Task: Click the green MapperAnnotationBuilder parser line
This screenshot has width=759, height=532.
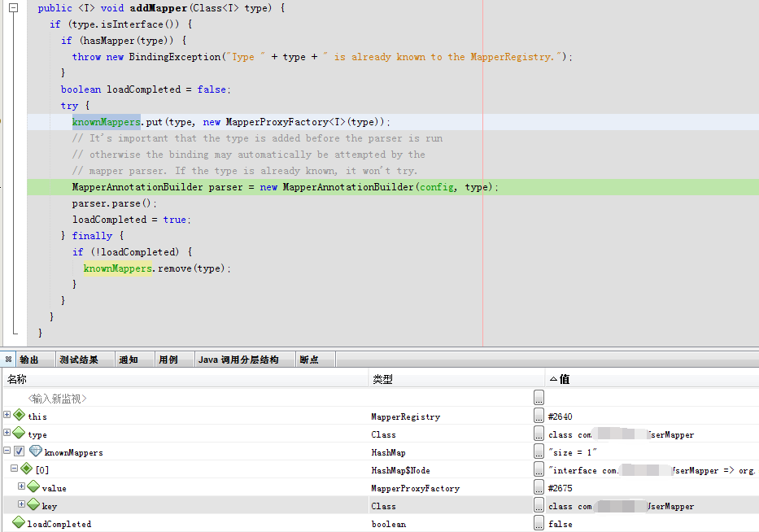Action: (285, 187)
